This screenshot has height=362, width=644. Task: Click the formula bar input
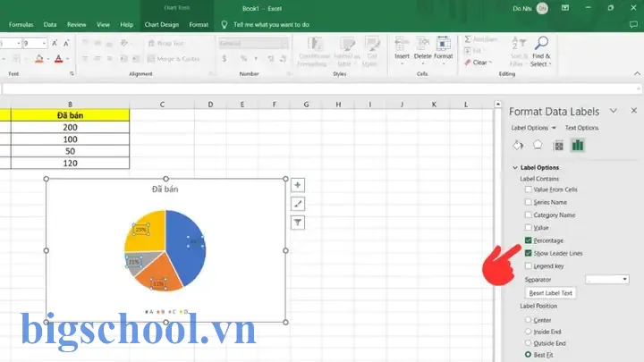[321, 88]
